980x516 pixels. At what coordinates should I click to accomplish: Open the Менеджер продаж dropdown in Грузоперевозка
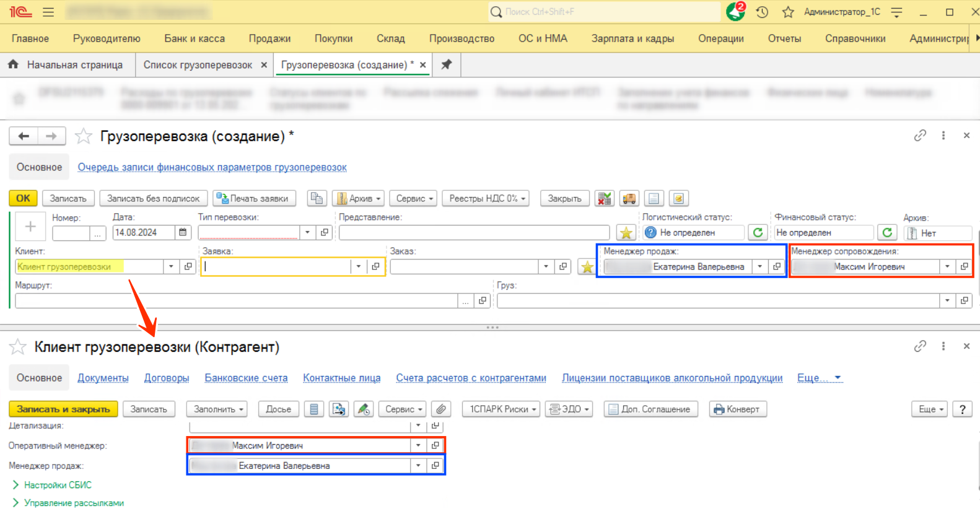[759, 266]
